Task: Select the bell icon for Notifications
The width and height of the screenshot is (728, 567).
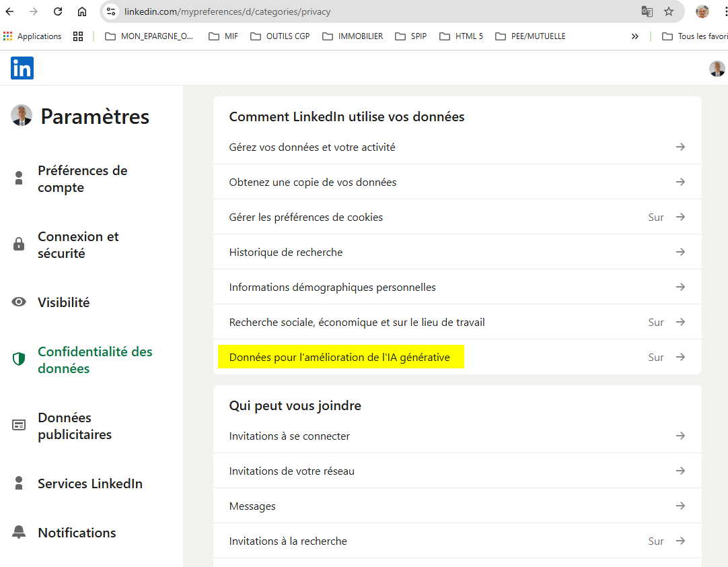Action: tap(19, 532)
